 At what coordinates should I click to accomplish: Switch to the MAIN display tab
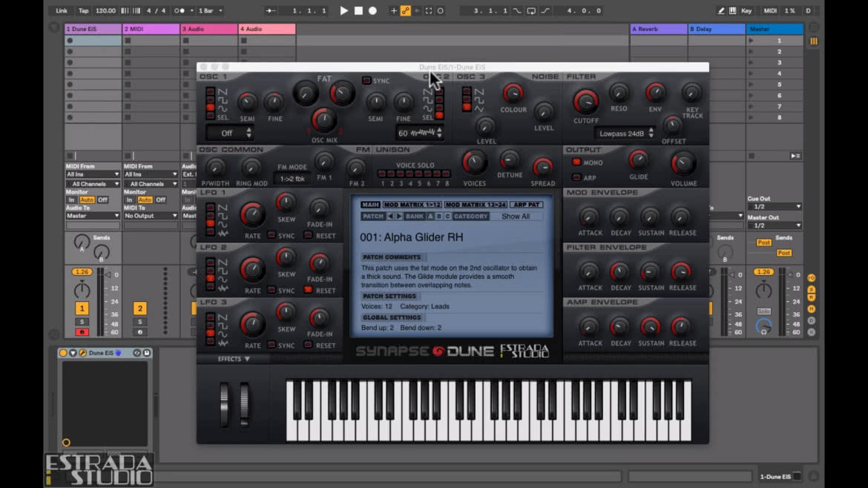tap(370, 205)
